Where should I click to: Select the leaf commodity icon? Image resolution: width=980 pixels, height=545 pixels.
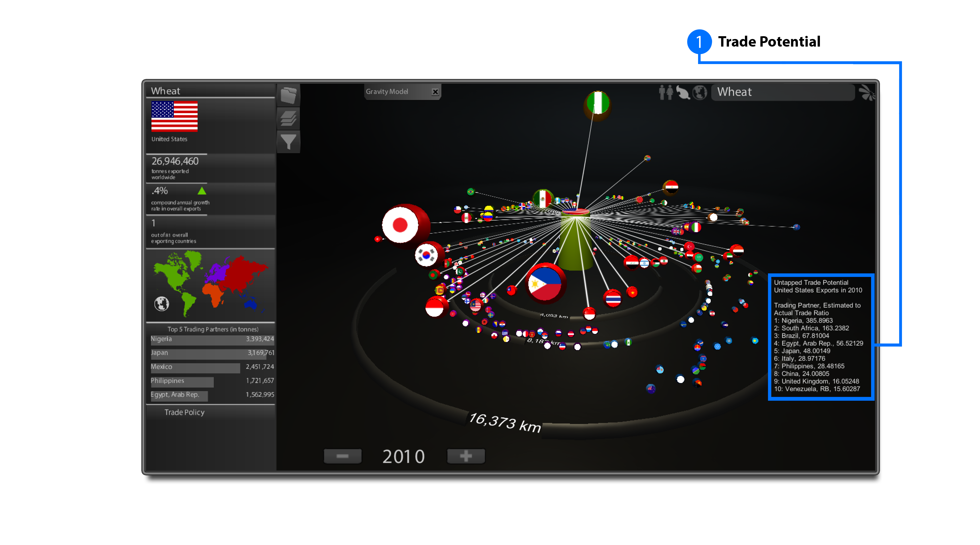683,93
